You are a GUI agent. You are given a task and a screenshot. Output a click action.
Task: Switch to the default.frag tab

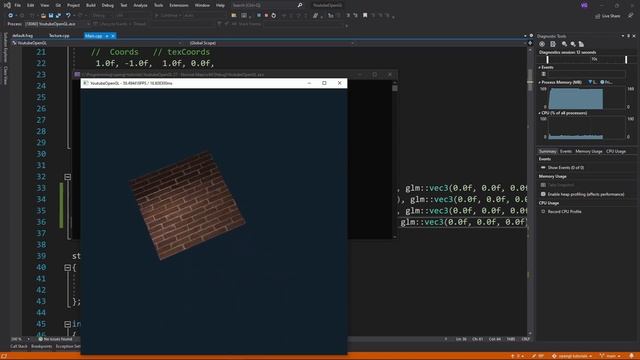click(x=22, y=36)
